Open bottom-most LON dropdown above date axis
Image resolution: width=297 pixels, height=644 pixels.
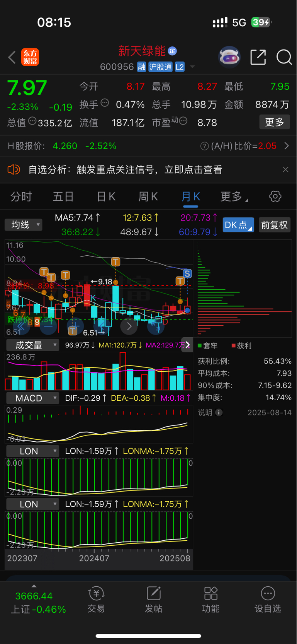point(32,504)
